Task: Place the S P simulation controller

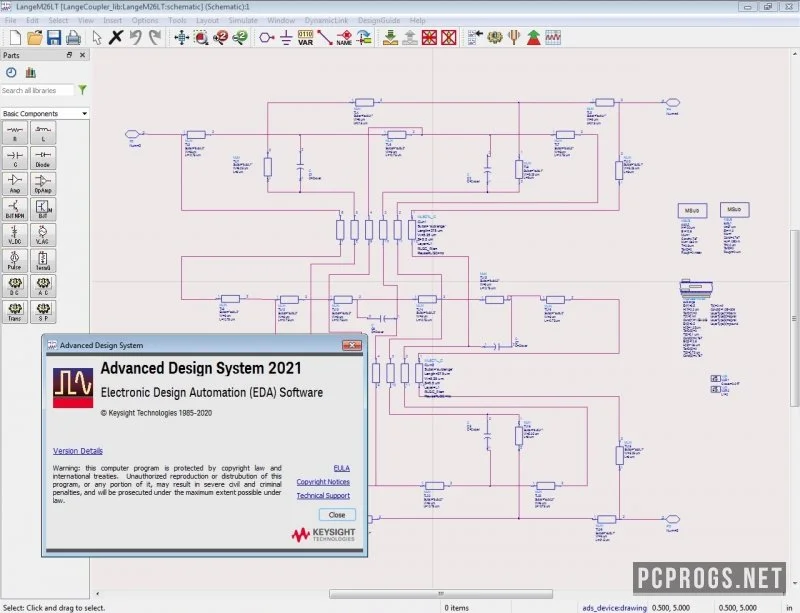Action: click(x=43, y=311)
